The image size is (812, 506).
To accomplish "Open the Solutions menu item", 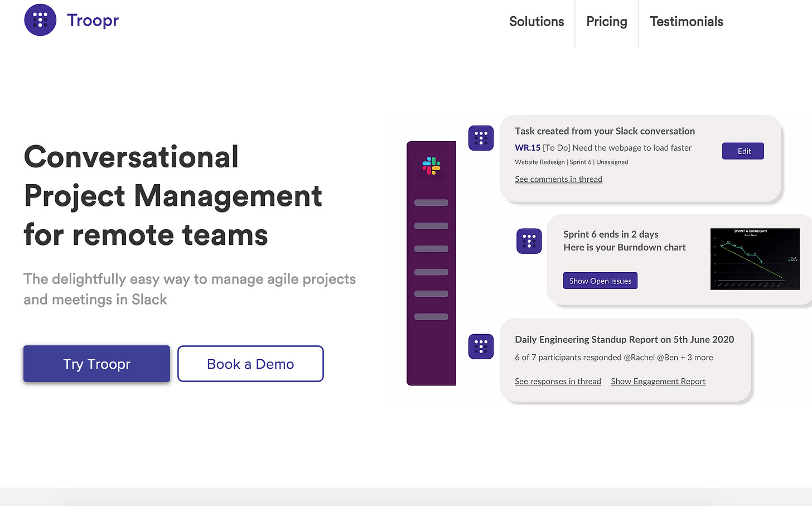I will (536, 22).
